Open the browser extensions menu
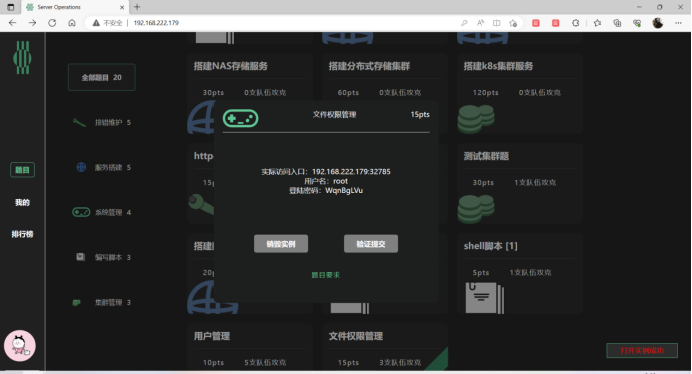Viewport: 692px width, 374px height. [x=575, y=23]
